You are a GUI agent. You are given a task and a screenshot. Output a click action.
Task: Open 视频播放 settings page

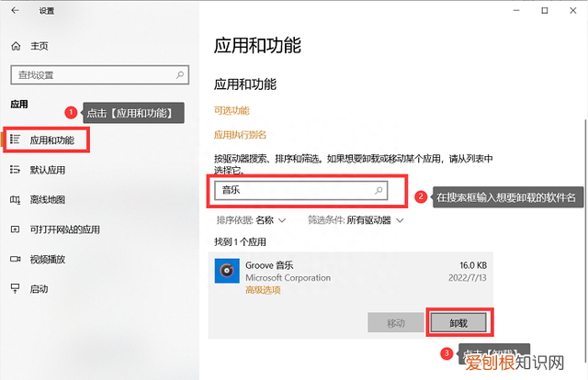click(48, 260)
